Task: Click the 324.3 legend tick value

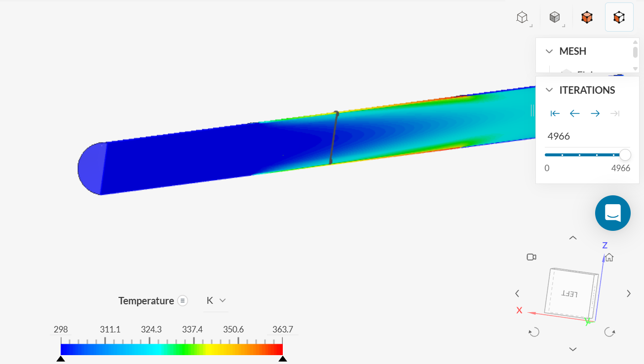Action: tap(152, 329)
